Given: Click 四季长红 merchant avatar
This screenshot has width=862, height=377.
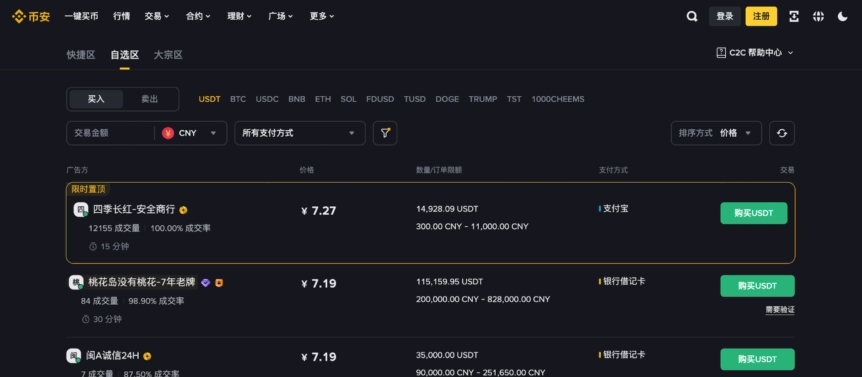Looking at the screenshot, I should tap(81, 209).
